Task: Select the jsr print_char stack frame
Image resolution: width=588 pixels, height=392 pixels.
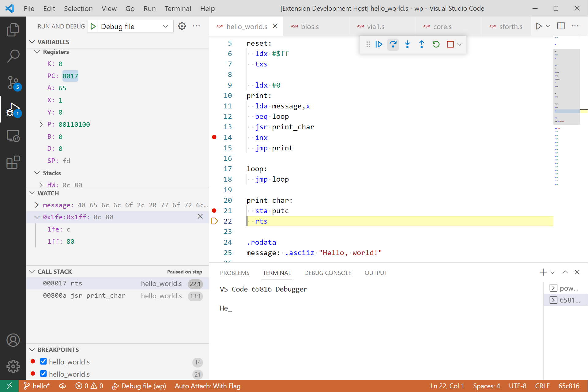Action: click(84, 296)
